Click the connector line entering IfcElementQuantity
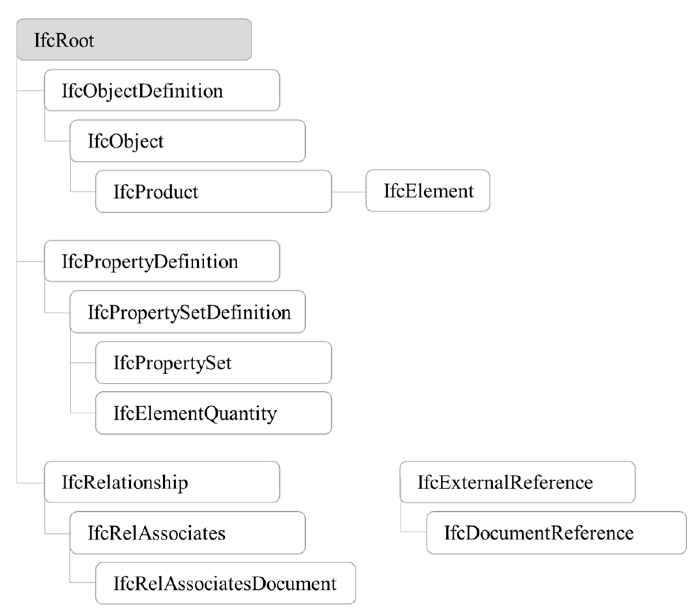 coord(83,413)
